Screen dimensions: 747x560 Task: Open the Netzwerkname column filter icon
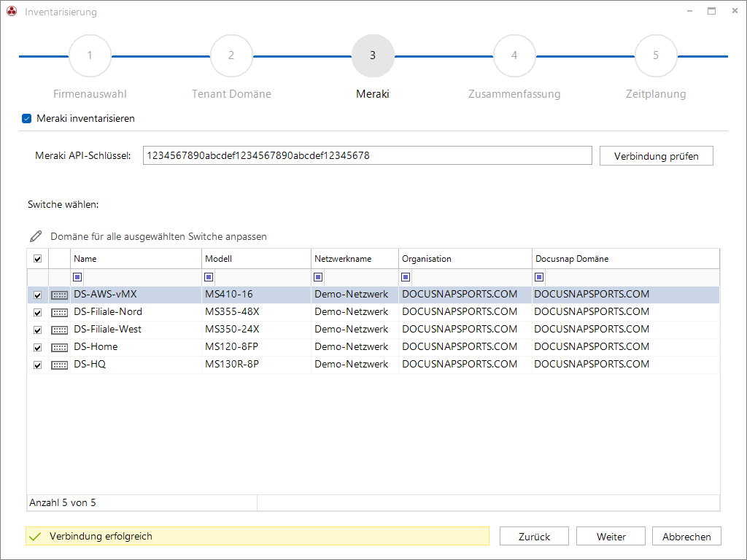[318, 277]
